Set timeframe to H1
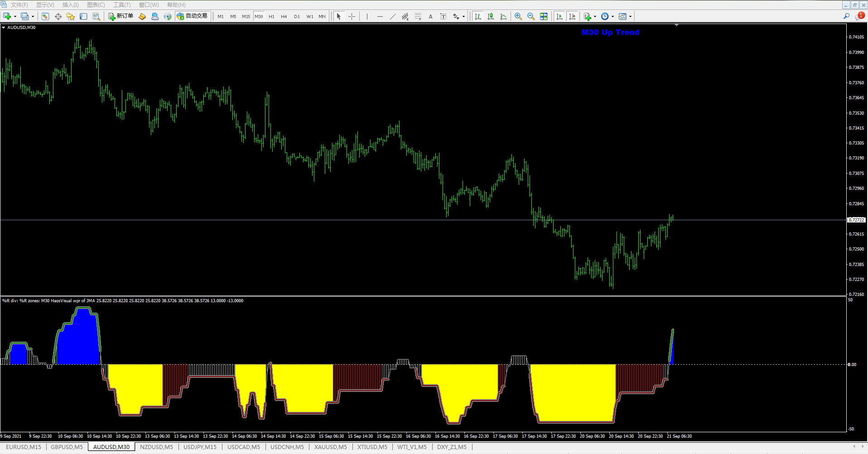 pyautogui.click(x=271, y=16)
